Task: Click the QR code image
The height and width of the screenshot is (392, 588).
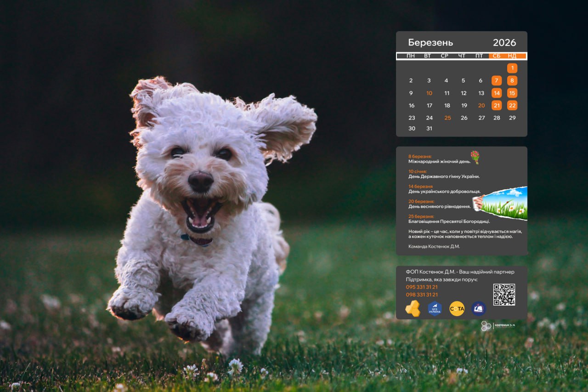Action: pyautogui.click(x=504, y=295)
